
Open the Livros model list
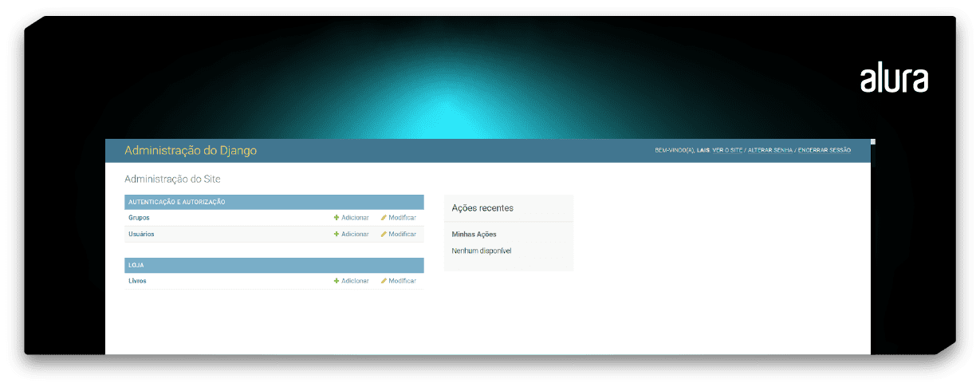click(x=137, y=281)
